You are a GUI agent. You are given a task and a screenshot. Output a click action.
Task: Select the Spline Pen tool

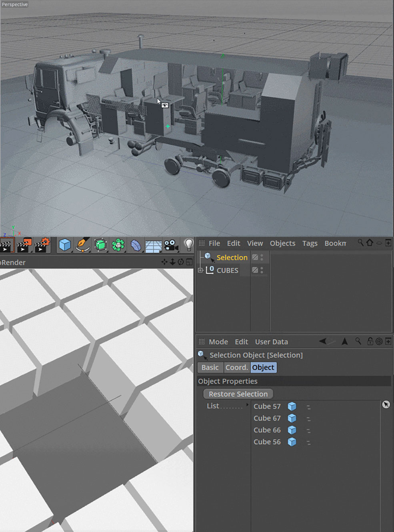82,245
